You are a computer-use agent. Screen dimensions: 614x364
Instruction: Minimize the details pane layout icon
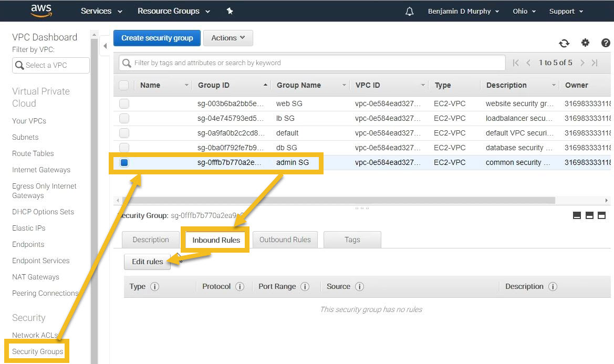pyautogui.click(x=577, y=215)
